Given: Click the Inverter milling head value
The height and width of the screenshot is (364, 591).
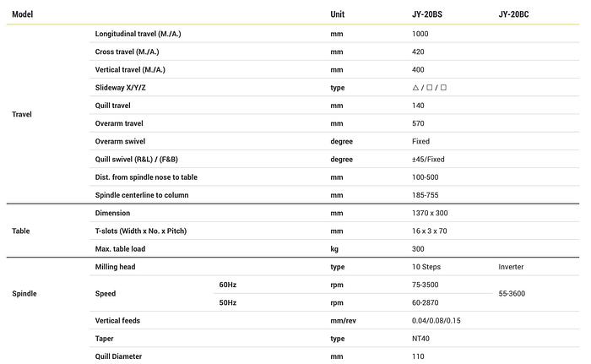Looking at the screenshot, I should coord(511,267).
